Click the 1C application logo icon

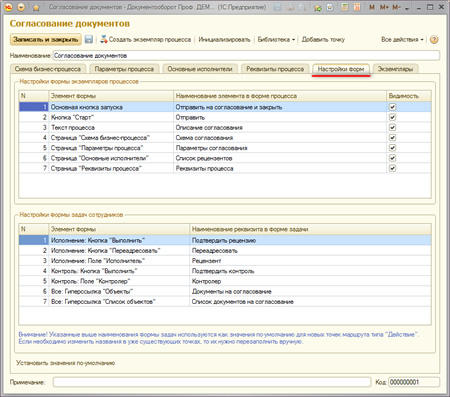(x=8, y=7)
